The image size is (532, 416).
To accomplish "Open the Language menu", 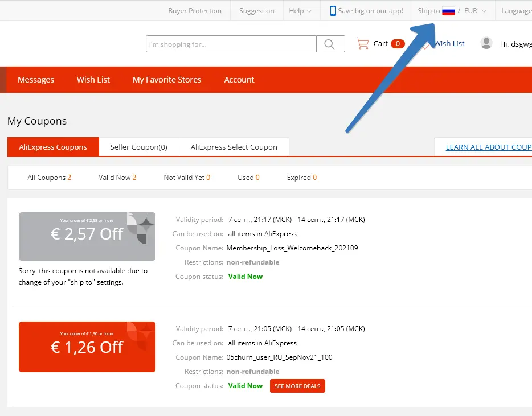I will (x=517, y=11).
